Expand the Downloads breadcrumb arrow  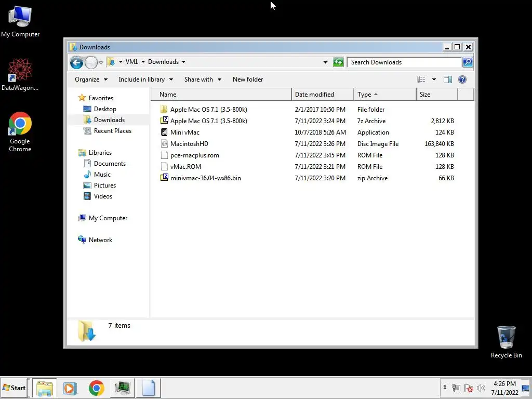pyautogui.click(x=183, y=62)
